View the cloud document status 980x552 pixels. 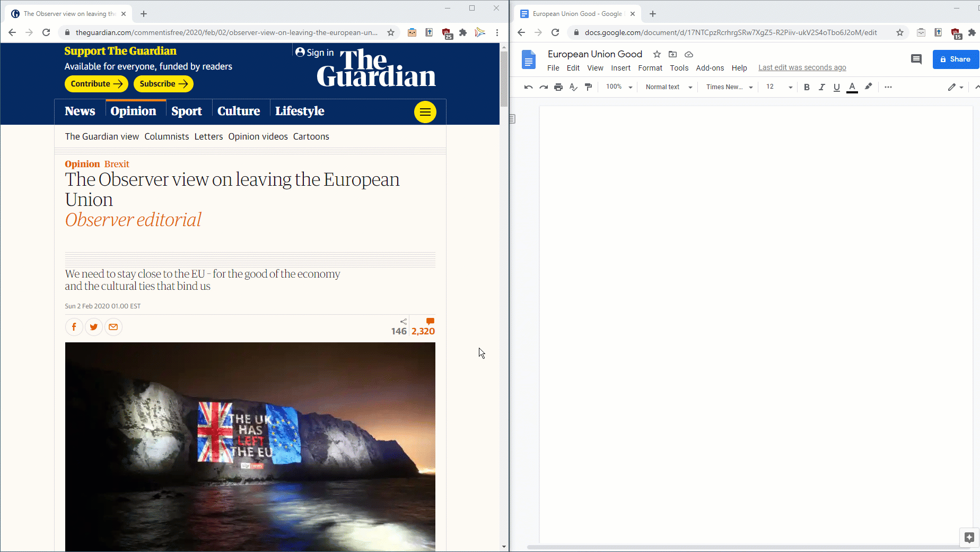(x=689, y=54)
